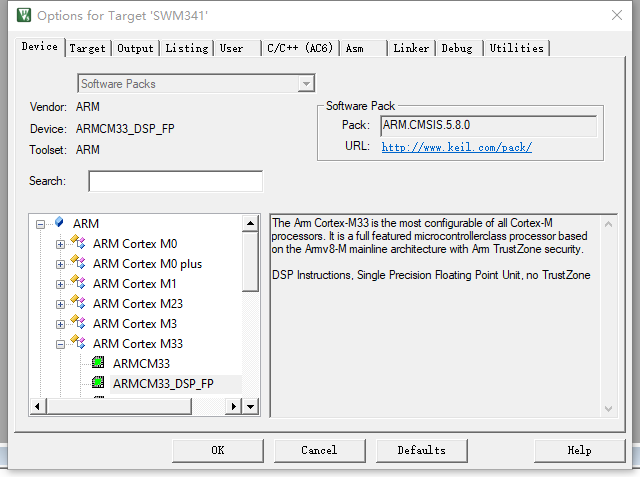The width and height of the screenshot is (640, 477).
Task: Select ARM Cortex M23 tree item
Action: click(x=138, y=304)
